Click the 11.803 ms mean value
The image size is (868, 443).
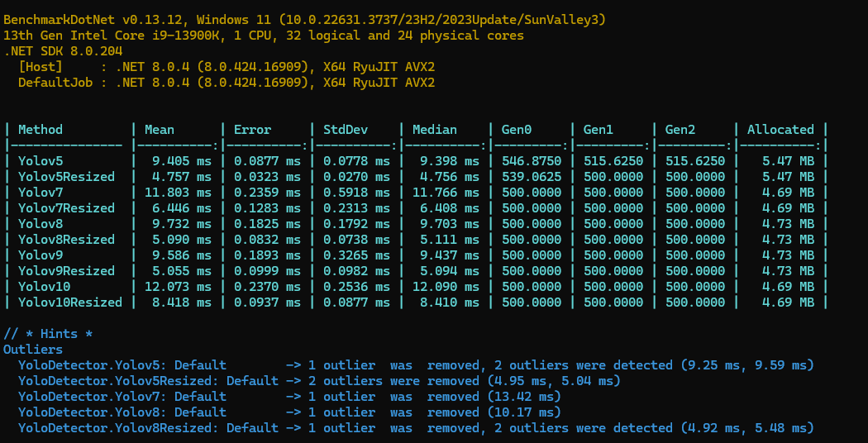point(179,192)
